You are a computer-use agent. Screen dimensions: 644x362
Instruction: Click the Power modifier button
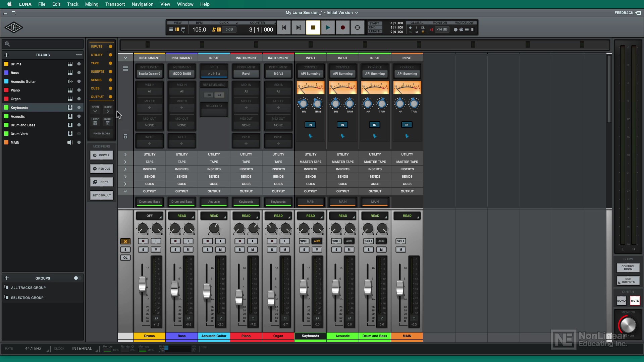point(101,155)
